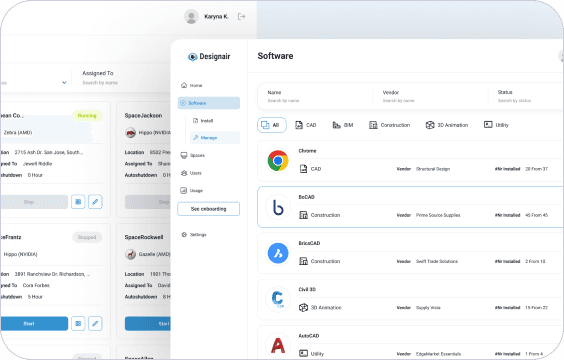
Task: Click the logout icon beside Karyna K.
Action: pyautogui.click(x=241, y=17)
